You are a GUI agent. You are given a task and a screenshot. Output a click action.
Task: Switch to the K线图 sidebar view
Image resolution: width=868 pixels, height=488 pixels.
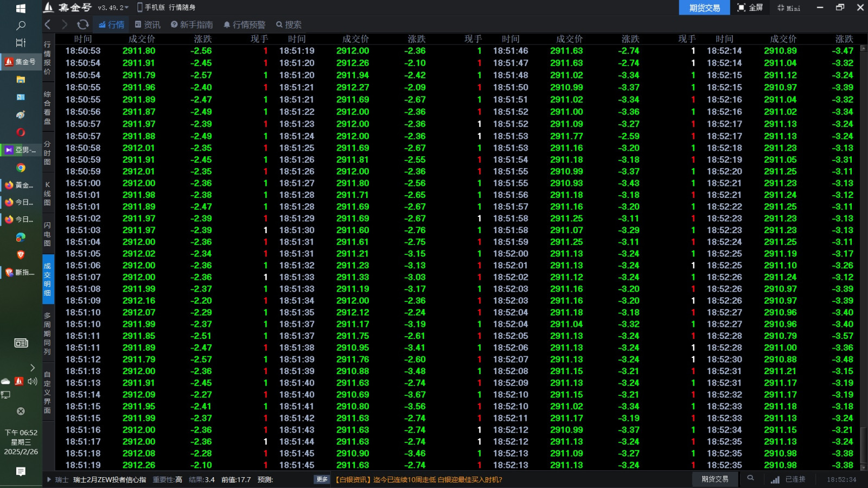(x=48, y=194)
